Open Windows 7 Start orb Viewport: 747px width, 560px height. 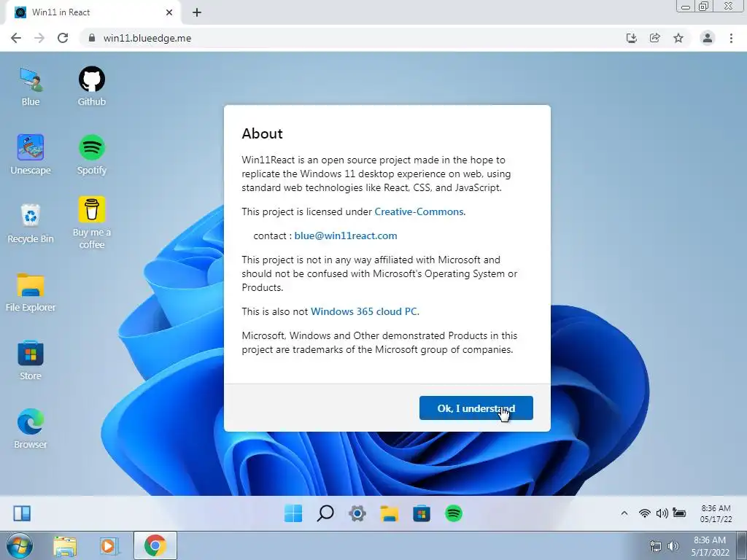tap(20, 545)
